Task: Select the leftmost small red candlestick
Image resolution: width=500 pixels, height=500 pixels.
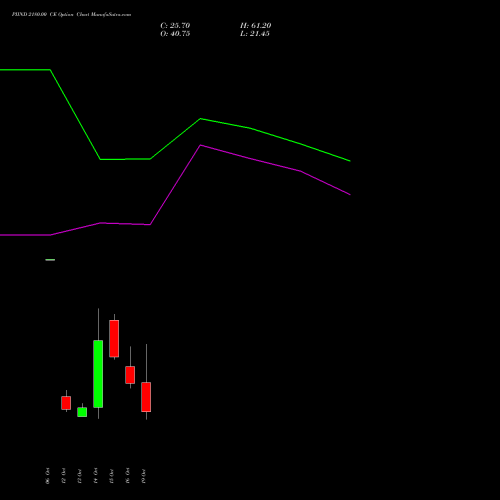Action: pos(66,403)
